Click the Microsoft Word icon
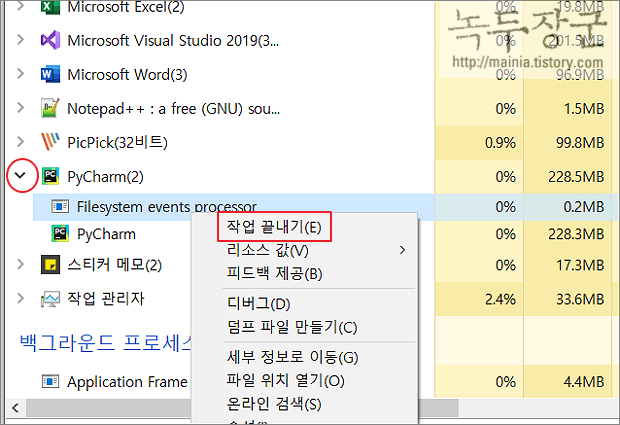The width and height of the screenshot is (620, 425). [50, 74]
